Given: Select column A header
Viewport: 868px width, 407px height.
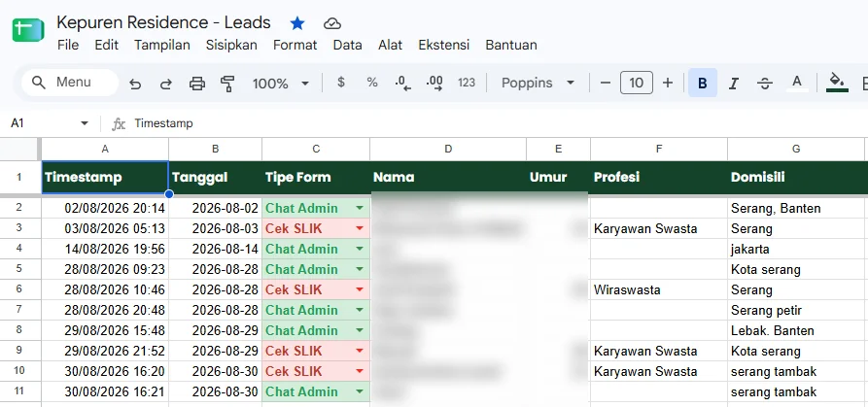Looking at the screenshot, I should 105,149.
